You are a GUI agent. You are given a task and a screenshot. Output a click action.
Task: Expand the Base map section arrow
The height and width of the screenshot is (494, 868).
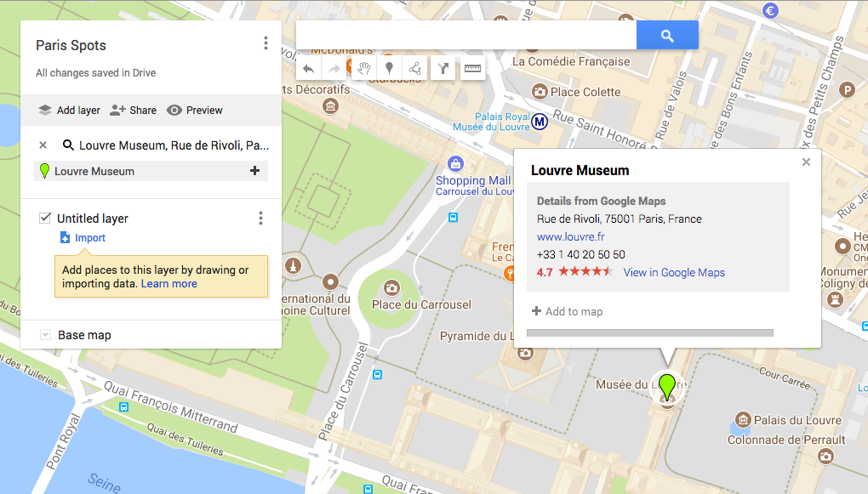pyautogui.click(x=45, y=335)
